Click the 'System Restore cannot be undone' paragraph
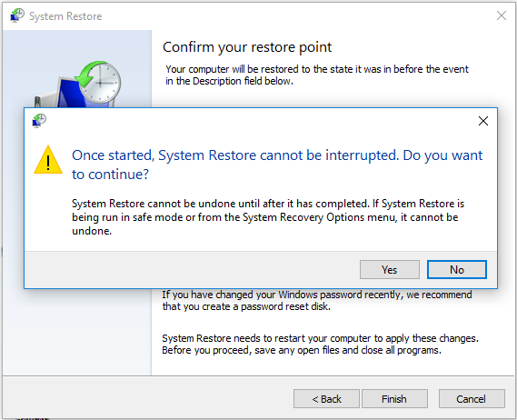Screen dimensions: 517x420 [268, 217]
